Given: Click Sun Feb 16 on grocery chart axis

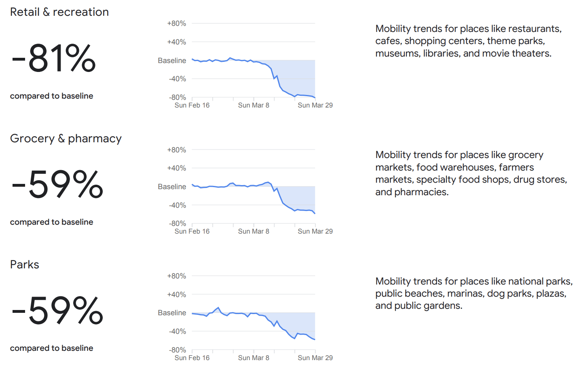Looking at the screenshot, I should click(x=192, y=231).
